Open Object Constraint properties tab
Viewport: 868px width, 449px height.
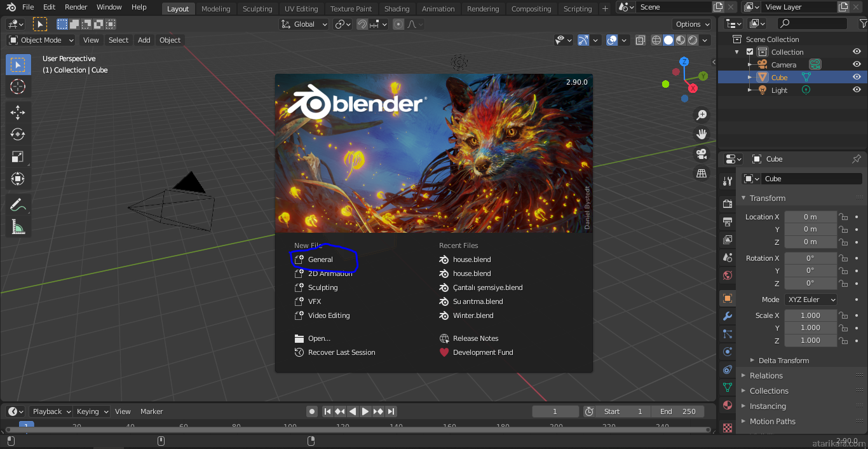pyautogui.click(x=728, y=370)
